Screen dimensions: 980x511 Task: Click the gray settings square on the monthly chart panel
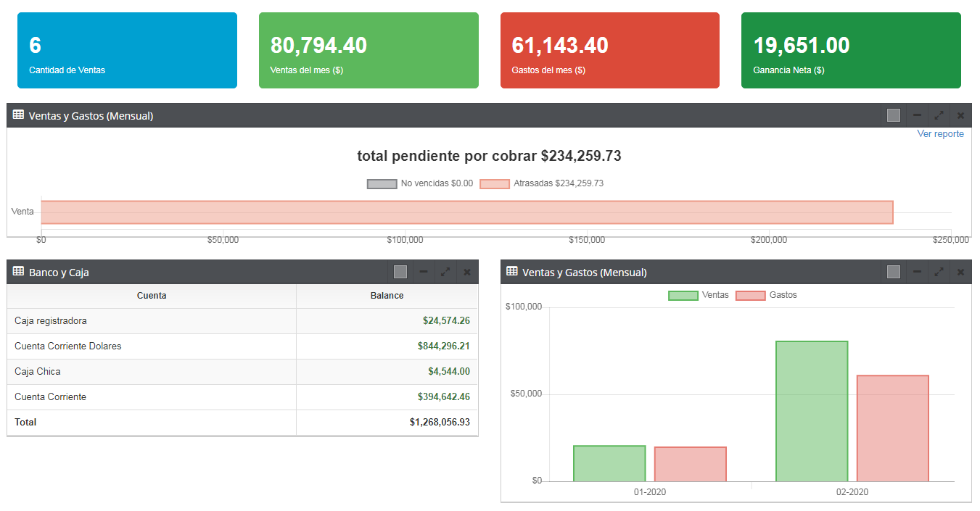[x=893, y=271]
